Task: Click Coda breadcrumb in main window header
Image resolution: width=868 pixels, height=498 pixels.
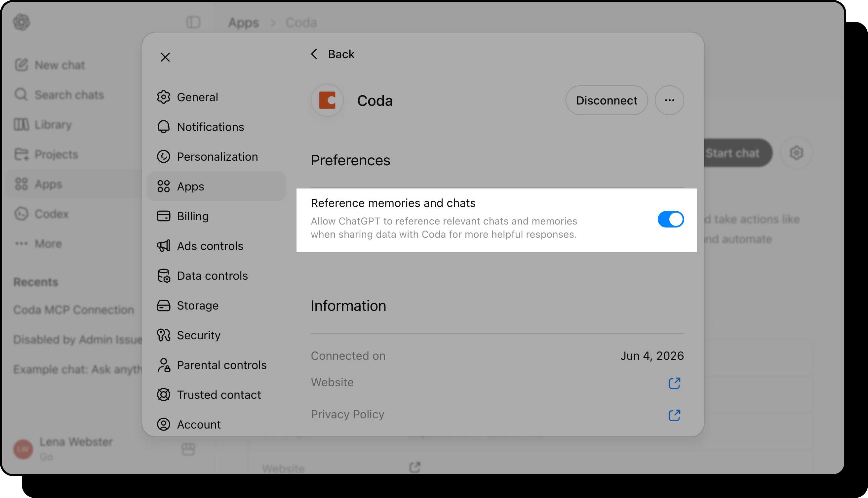Action: pos(301,22)
